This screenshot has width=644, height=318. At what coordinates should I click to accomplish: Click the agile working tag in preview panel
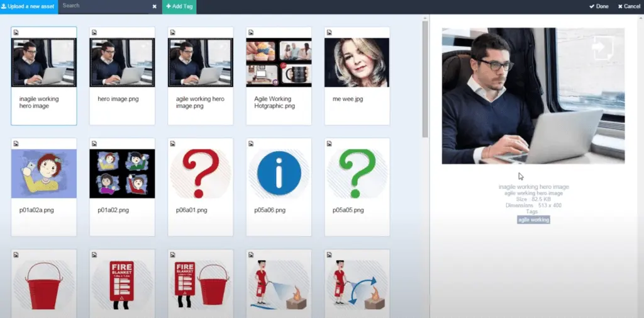click(x=533, y=220)
